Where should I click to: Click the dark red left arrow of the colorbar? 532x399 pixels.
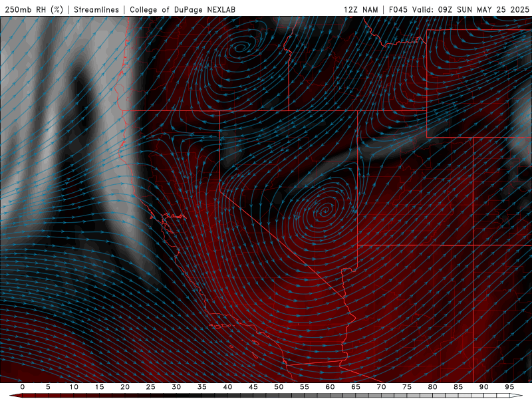(x=15, y=396)
